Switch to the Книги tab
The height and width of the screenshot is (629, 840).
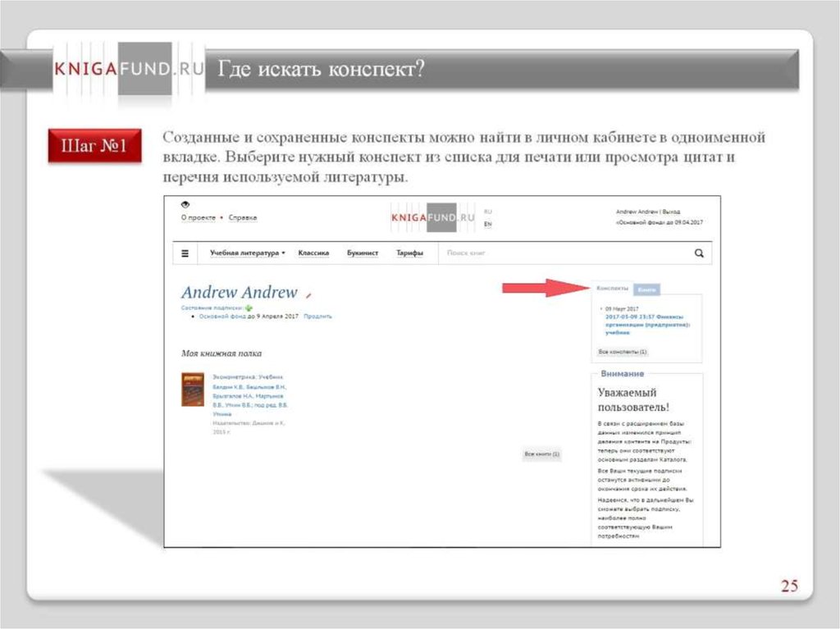coord(647,289)
